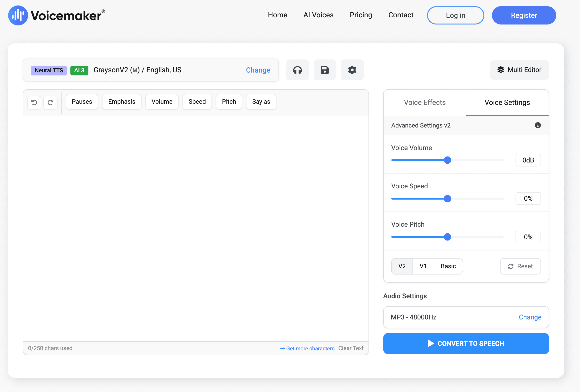The width and height of the screenshot is (580, 392).
Task: Click the redo arrow icon
Action: pos(50,102)
